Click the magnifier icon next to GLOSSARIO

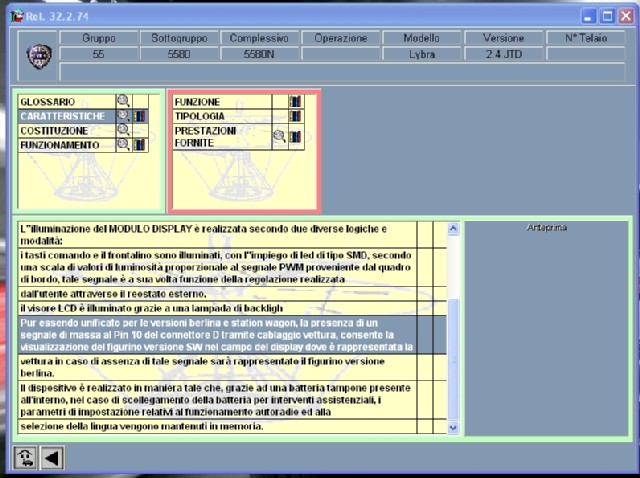pyautogui.click(x=123, y=101)
